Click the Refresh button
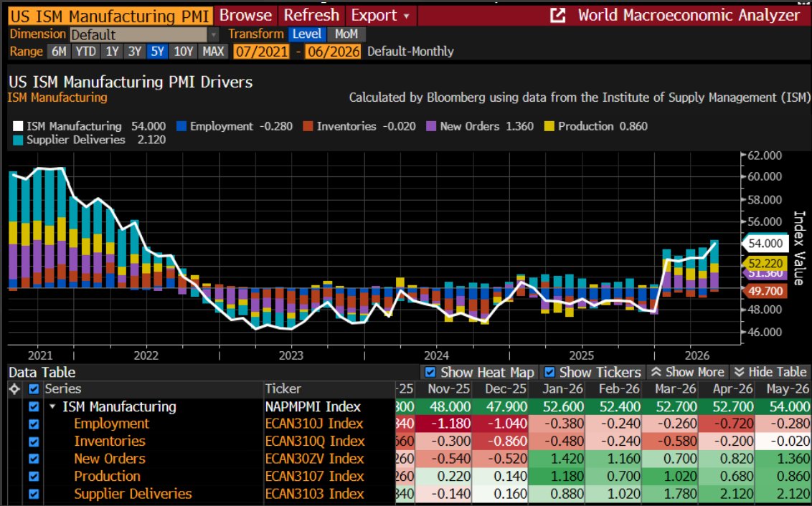 point(311,16)
